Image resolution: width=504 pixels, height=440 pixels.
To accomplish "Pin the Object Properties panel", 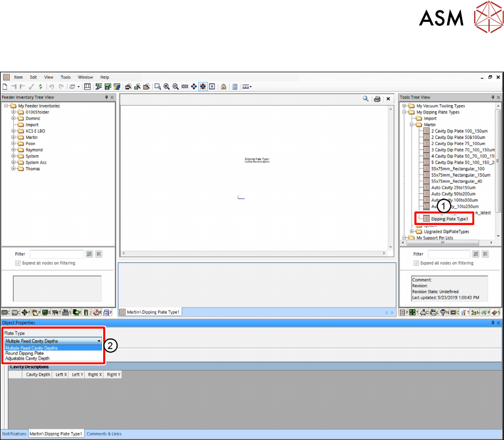I will point(493,322).
